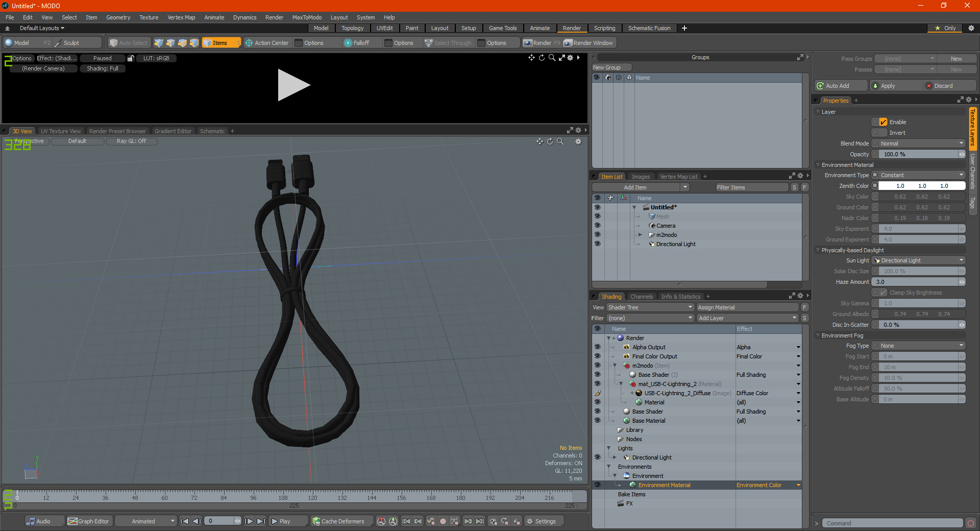This screenshot has height=531, width=980.
Task: Expand the m2modo item in Item List
Action: tap(640, 235)
